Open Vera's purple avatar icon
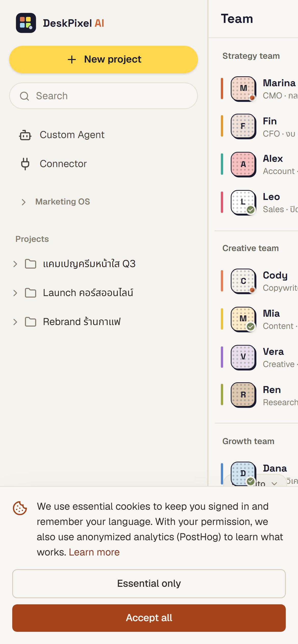298x644 pixels. click(x=243, y=358)
